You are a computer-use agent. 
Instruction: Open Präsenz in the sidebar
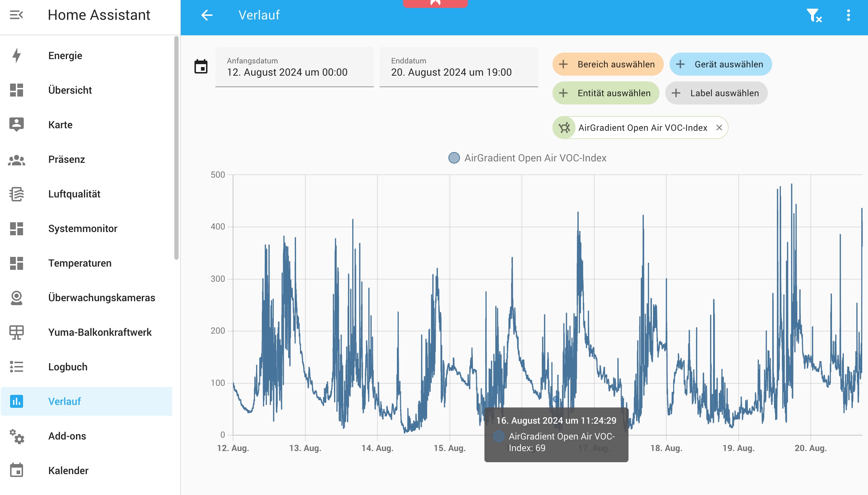click(x=86, y=159)
